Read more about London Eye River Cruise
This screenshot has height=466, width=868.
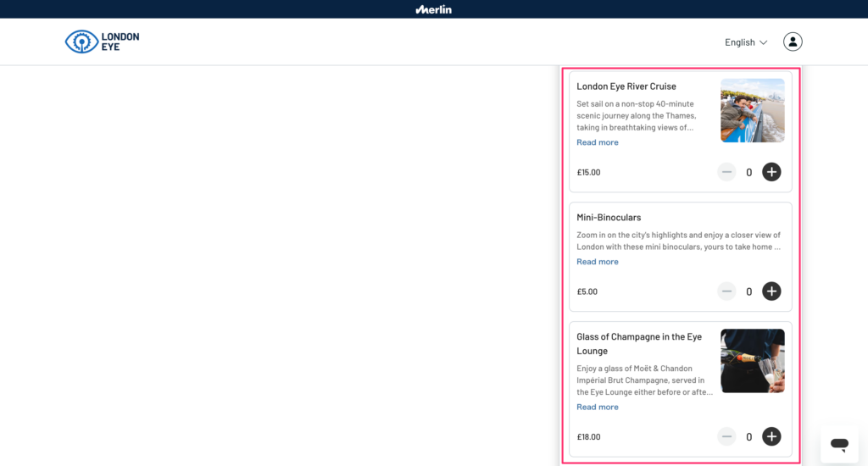pyautogui.click(x=598, y=142)
